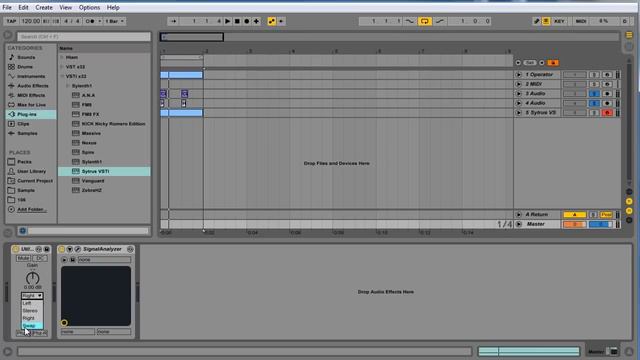The image size is (640, 360).
Task: Collapse the Sylenth1 subfolder
Action: (68, 86)
